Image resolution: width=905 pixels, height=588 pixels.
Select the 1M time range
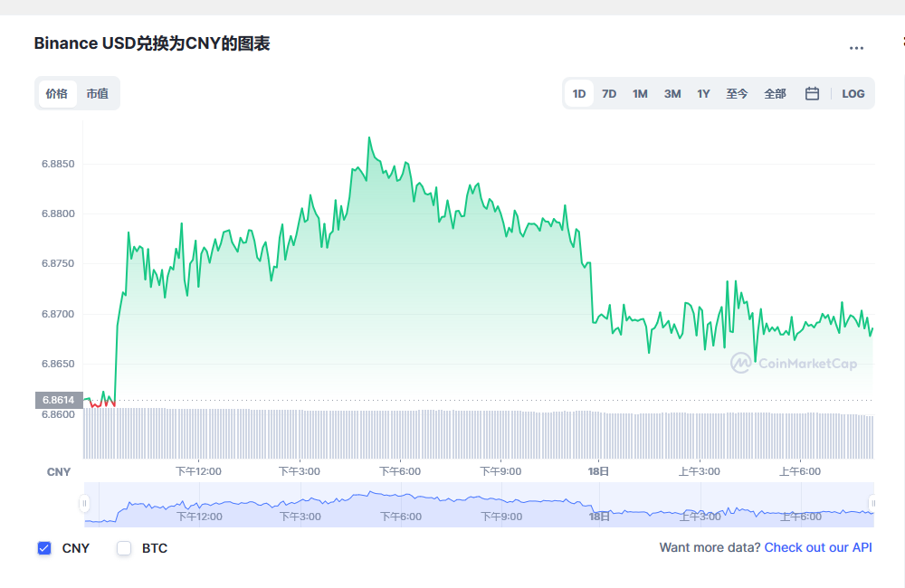point(640,93)
